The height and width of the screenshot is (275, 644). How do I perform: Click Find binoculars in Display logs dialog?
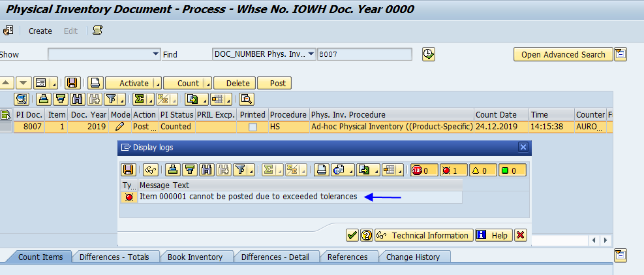pos(206,170)
